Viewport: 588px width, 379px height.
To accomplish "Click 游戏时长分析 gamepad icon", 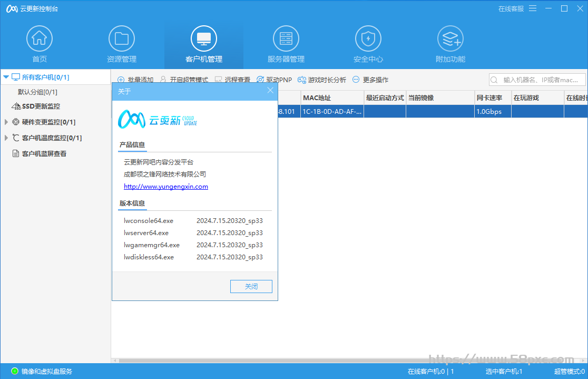I will coord(302,80).
